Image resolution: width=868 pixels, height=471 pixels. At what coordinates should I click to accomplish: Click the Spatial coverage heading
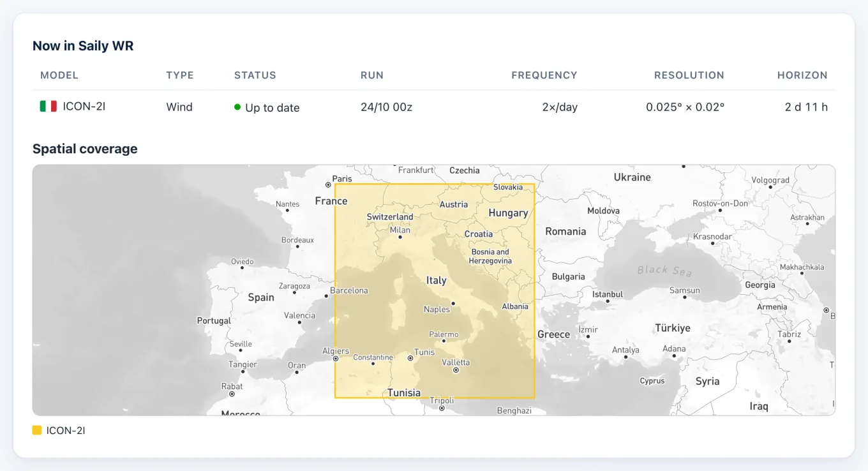click(85, 149)
